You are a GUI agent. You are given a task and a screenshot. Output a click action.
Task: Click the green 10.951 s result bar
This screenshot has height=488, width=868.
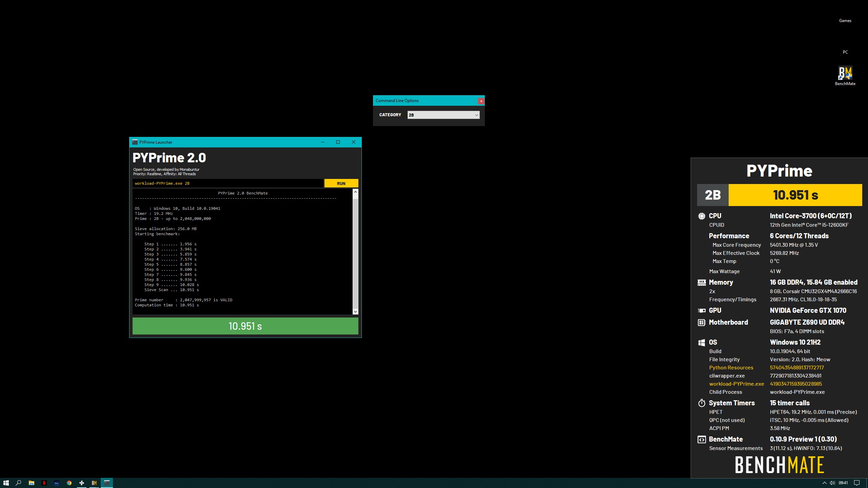pyautogui.click(x=245, y=326)
